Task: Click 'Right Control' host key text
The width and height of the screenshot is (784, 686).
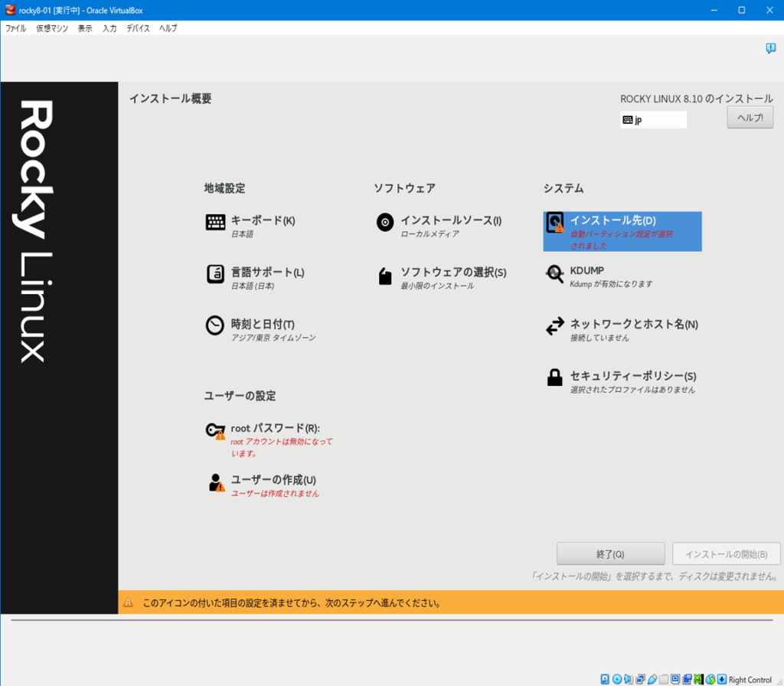Action: (750, 680)
